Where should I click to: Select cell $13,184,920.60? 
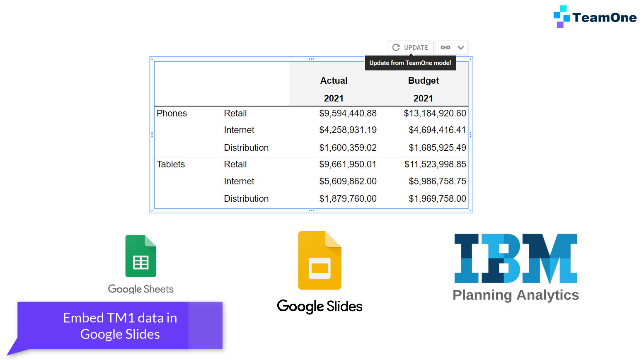[x=435, y=113]
